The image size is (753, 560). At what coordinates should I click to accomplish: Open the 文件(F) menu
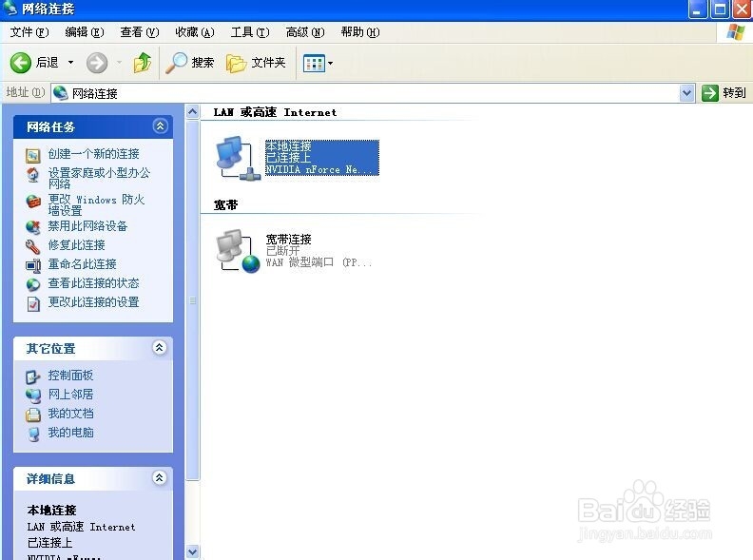29,32
